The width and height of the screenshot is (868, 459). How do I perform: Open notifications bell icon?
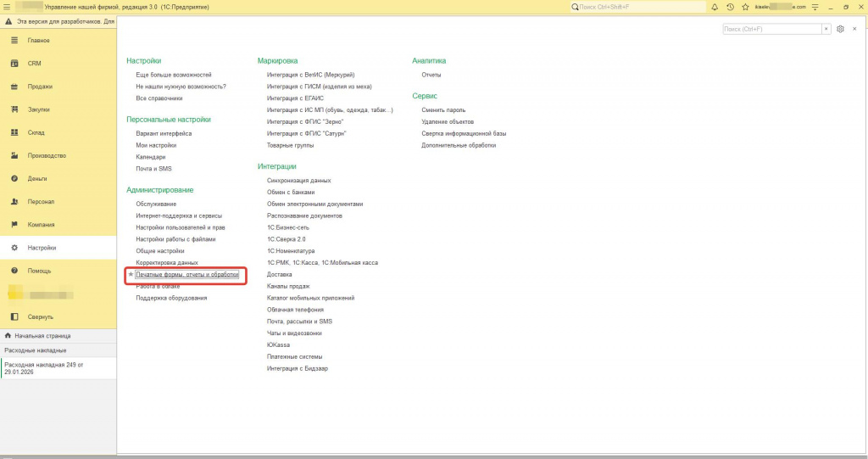coord(715,7)
